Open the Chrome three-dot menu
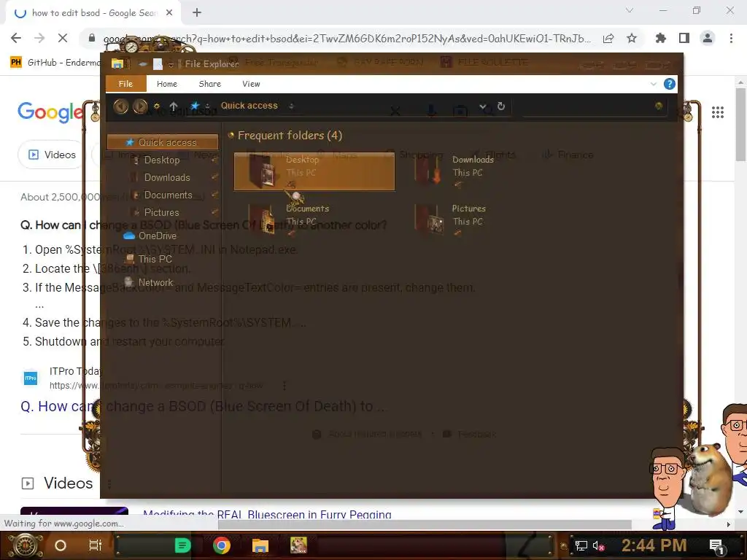Screen dimensions: 747x560 (731, 38)
